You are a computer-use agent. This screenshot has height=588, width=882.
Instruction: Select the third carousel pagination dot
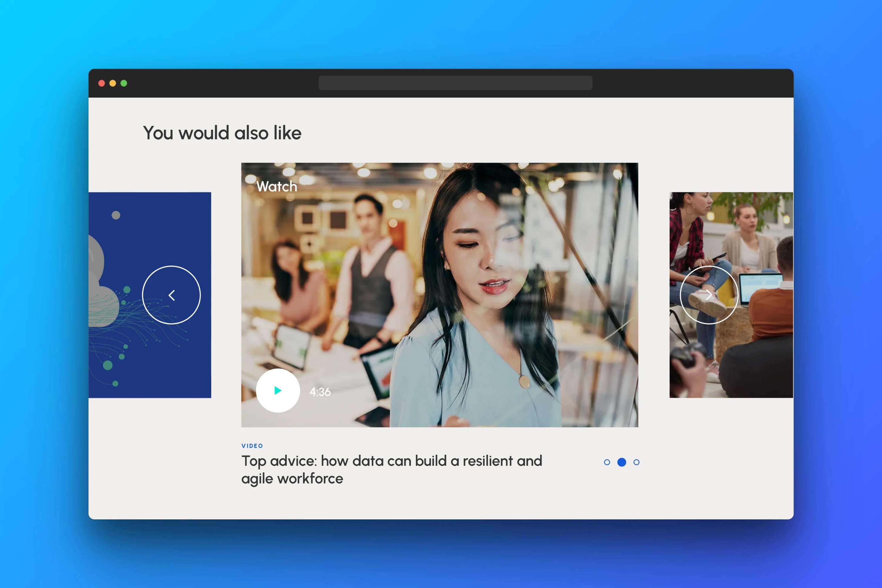pyautogui.click(x=636, y=462)
